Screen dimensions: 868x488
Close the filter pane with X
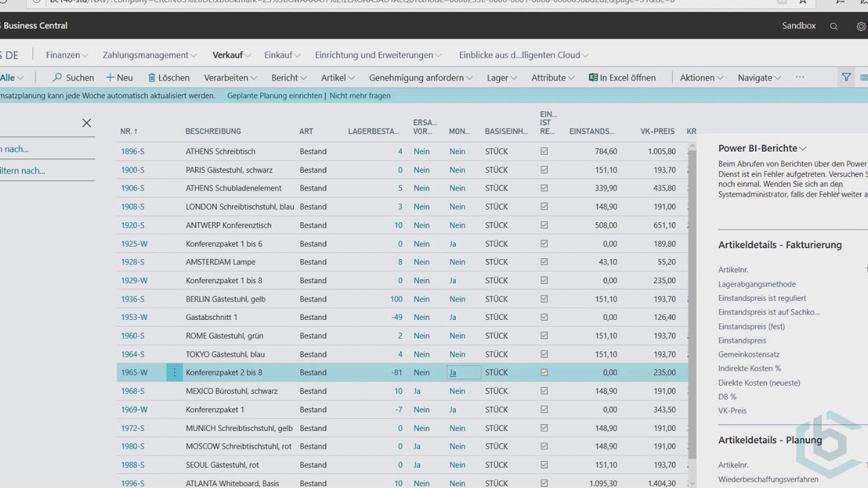click(x=86, y=123)
